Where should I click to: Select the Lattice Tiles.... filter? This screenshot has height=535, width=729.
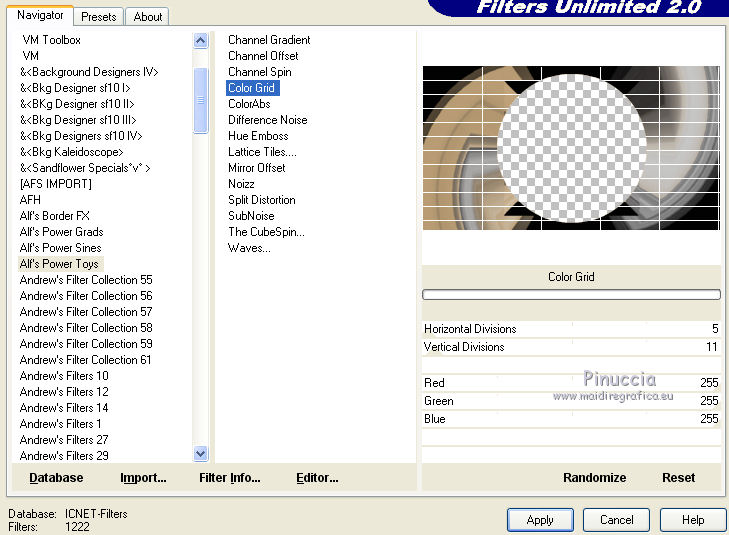262,152
